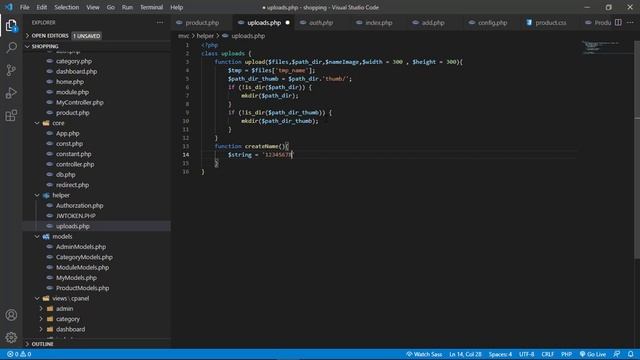Click the editor vertical scrollbar
640x360 pixels.
[637, 149]
